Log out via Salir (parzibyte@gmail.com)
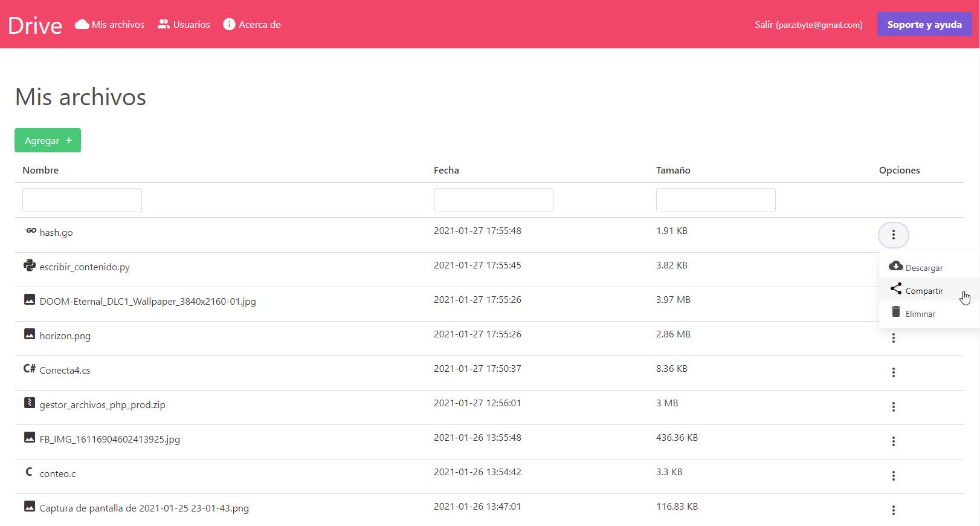 coord(808,24)
